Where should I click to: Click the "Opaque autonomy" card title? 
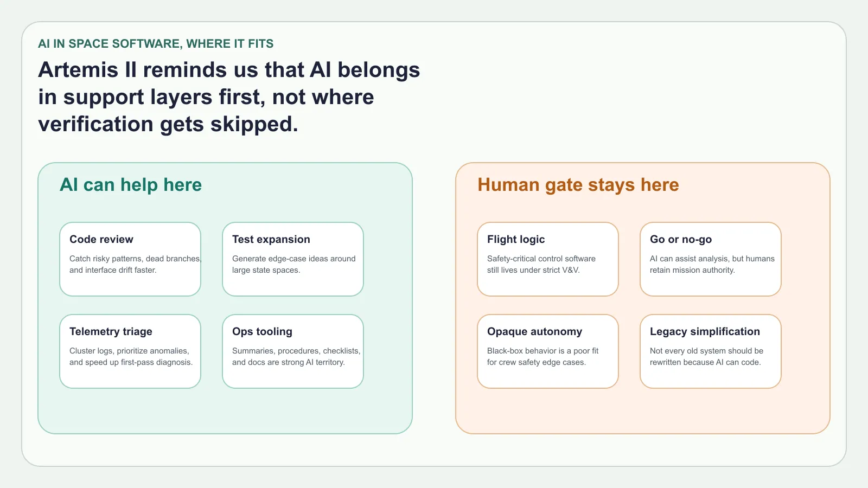(534, 331)
